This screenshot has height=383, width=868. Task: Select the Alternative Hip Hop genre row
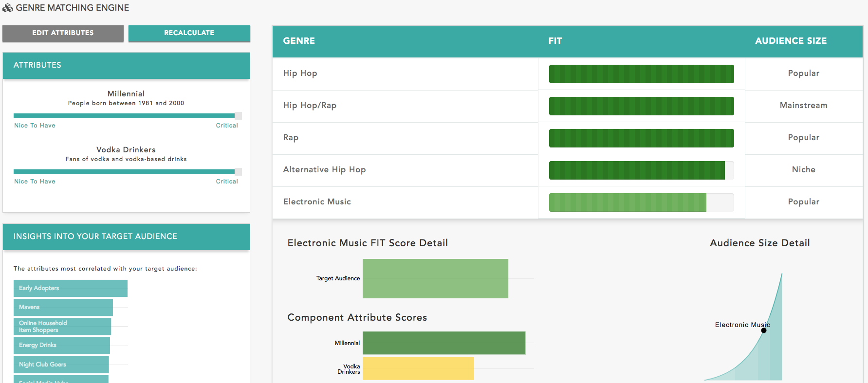click(x=568, y=170)
